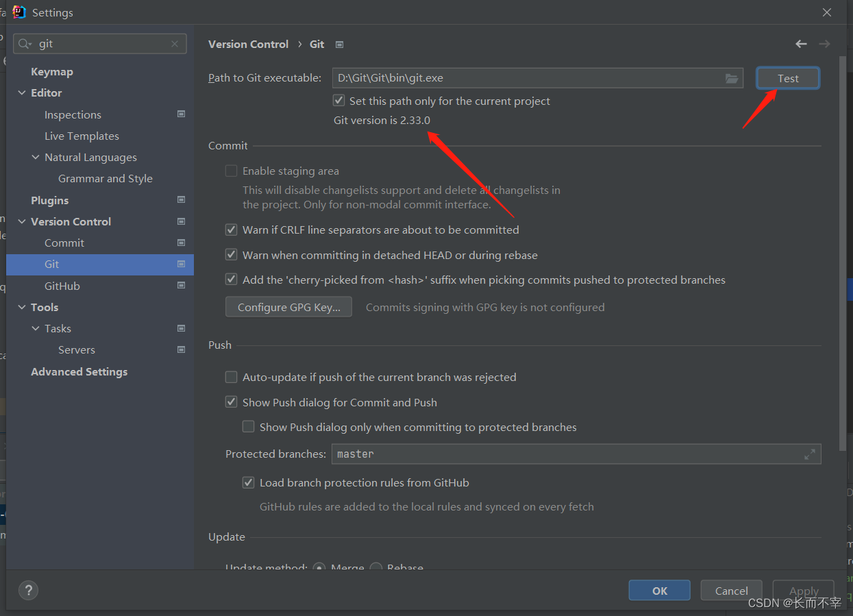Click Version Control in the breadcrumb
The width and height of the screenshot is (853, 616).
point(249,44)
